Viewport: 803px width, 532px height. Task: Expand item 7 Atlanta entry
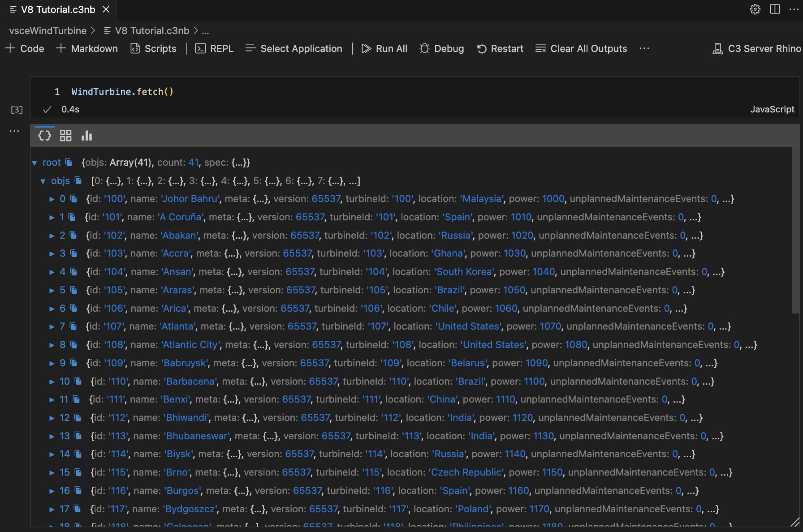[52, 327]
